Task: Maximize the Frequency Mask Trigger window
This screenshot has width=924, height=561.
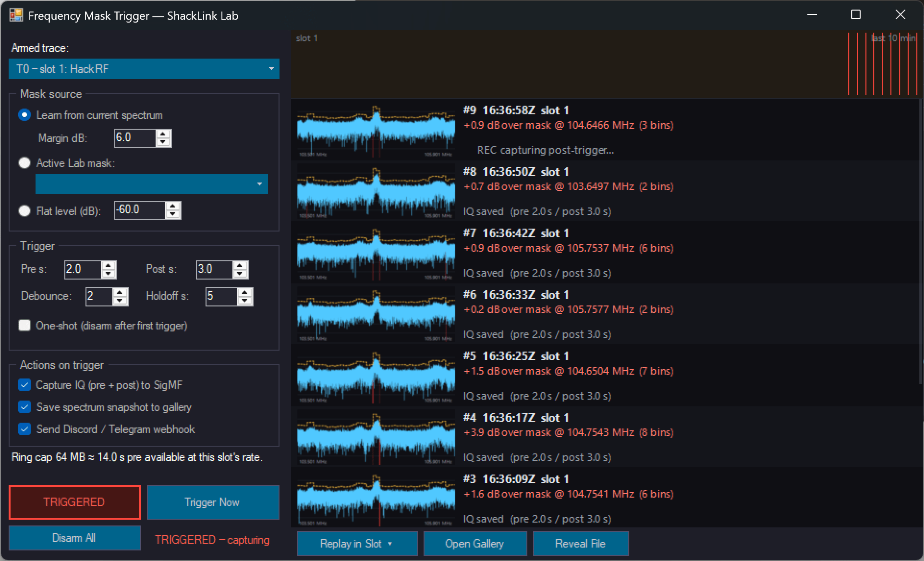Action: point(856,15)
